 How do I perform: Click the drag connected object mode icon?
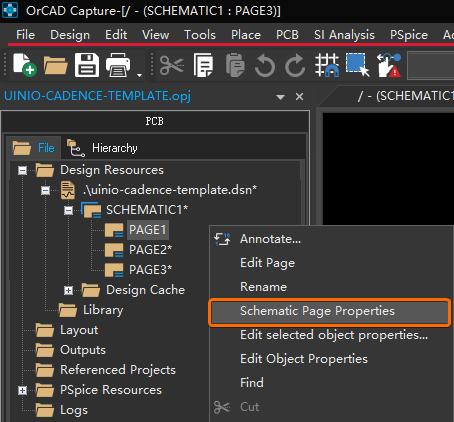pos(389,65)
